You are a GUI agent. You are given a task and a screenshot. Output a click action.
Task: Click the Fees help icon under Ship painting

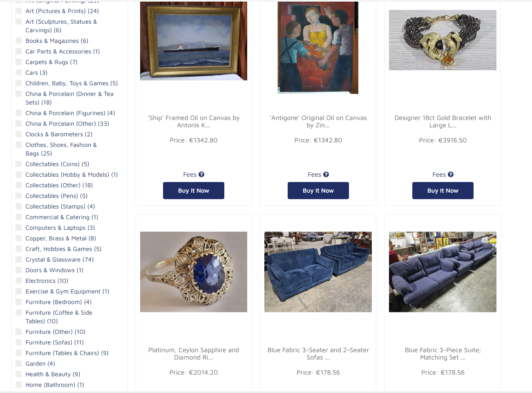[x=201, y=175]
